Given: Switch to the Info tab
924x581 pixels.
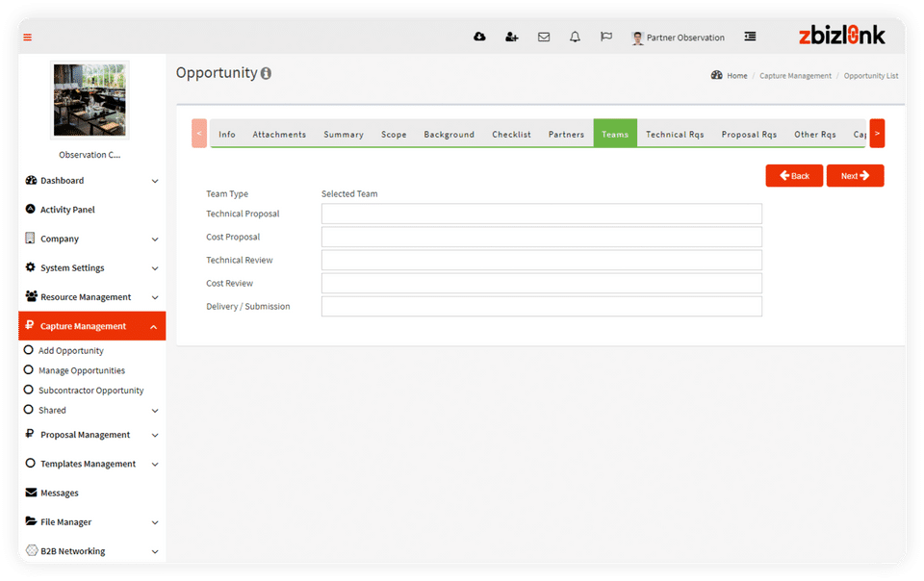Looking at the screenshot, I should [227, 135].
